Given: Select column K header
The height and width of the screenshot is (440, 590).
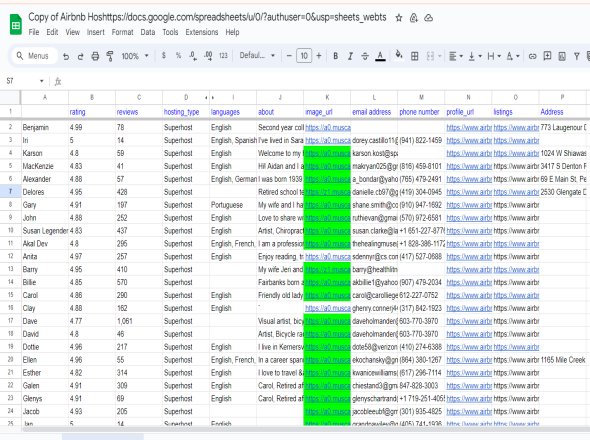Looking at the screenshot, I should [x=327, y=97].
